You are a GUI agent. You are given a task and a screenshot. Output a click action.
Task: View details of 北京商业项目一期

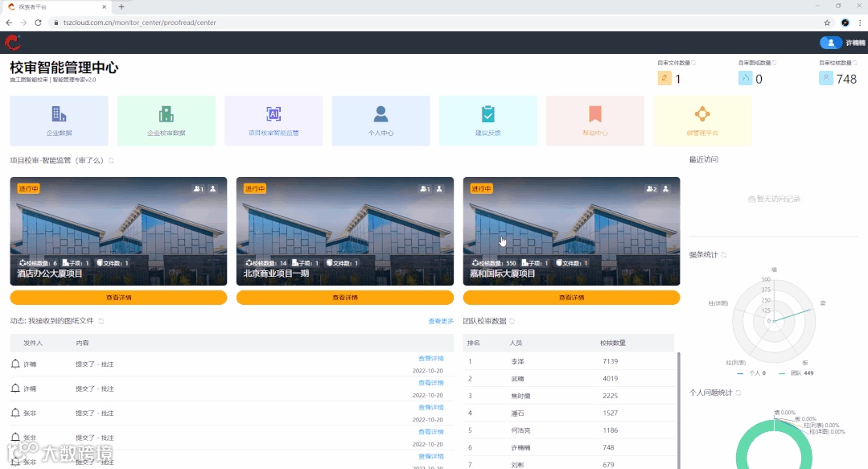click(345, 298)
